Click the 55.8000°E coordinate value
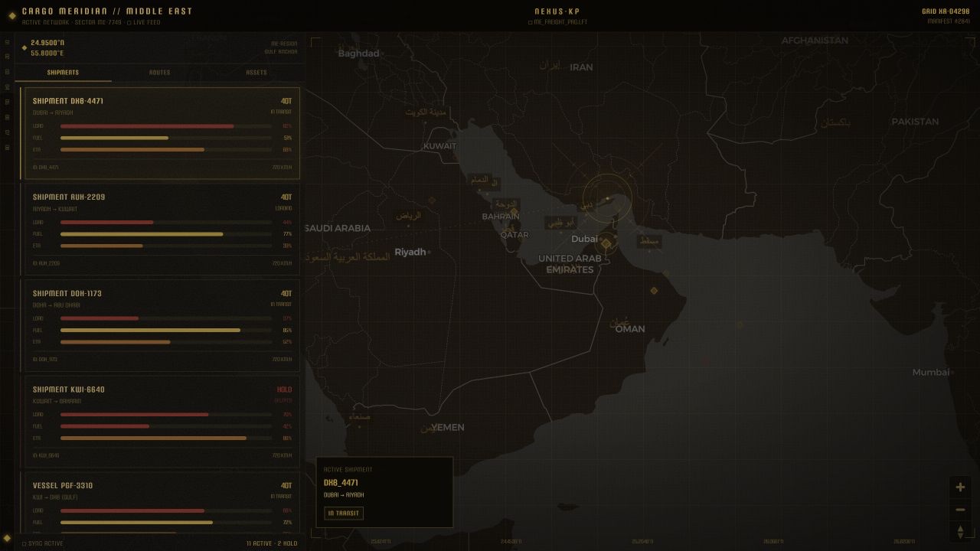 (x=47, y=53)
